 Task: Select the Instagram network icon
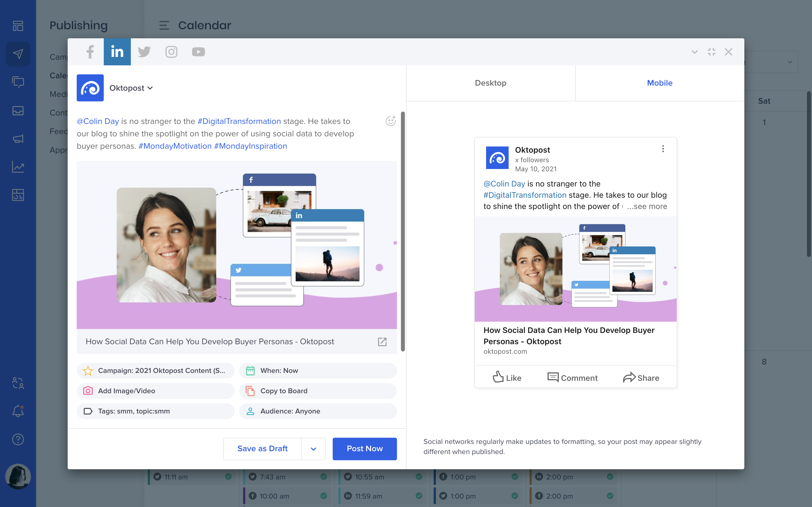point(171,52)
